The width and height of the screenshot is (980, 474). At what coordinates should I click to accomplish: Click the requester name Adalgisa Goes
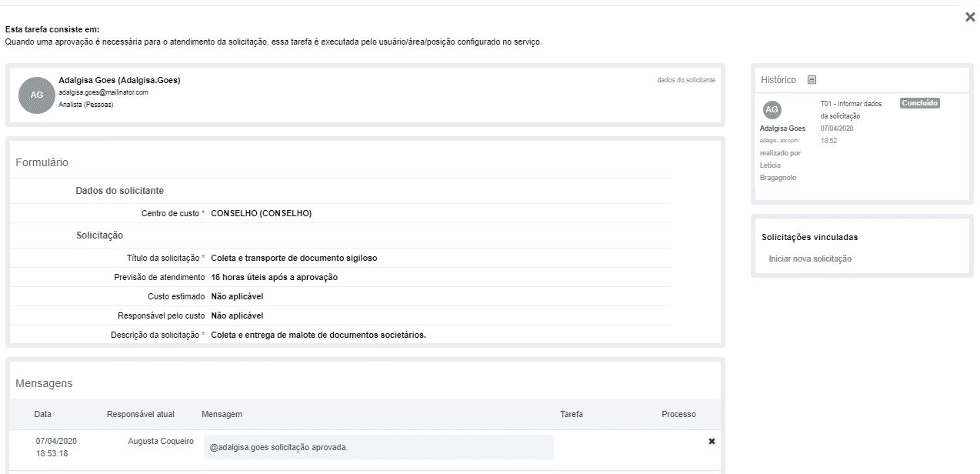pos(119,80)
